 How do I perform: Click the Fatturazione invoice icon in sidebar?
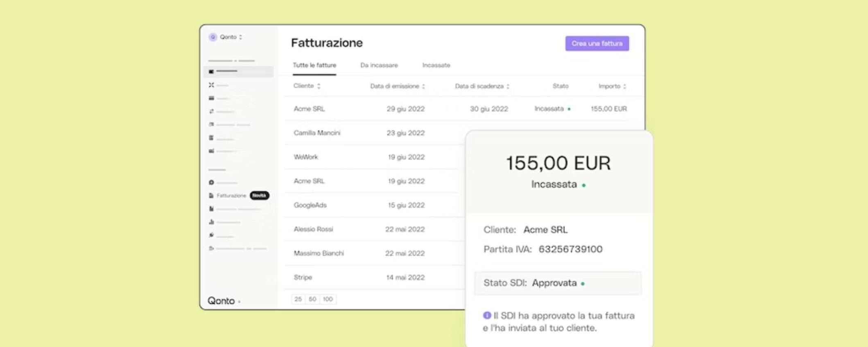coord(211,196)
